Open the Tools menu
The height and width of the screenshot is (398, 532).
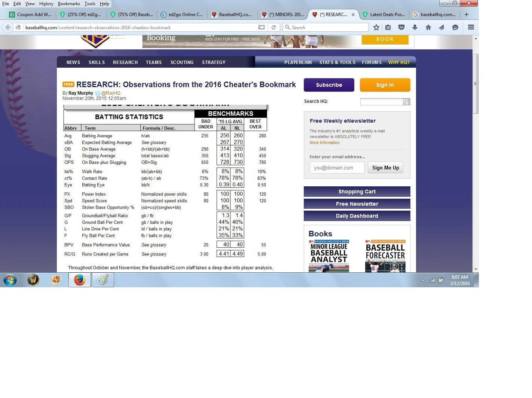(x=90, y=4)
